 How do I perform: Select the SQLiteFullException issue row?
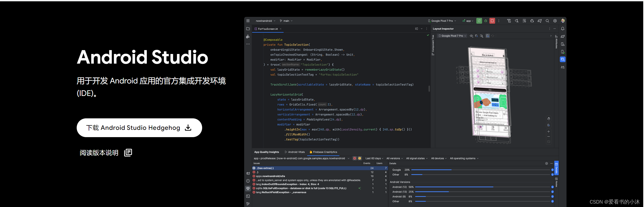(x=320, y=188)
